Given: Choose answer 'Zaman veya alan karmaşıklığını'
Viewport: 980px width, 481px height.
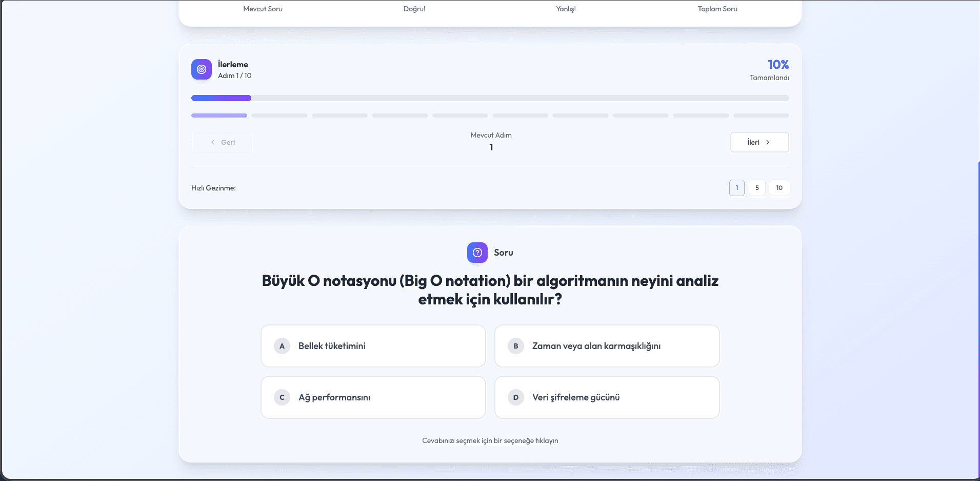Looking at the screenshot, I should tap(596, 346).
